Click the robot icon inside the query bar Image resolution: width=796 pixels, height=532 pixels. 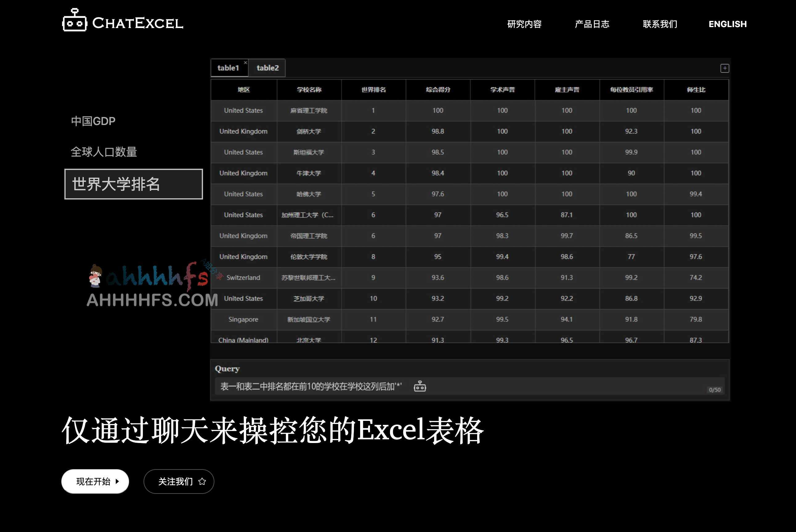(420, 386)
